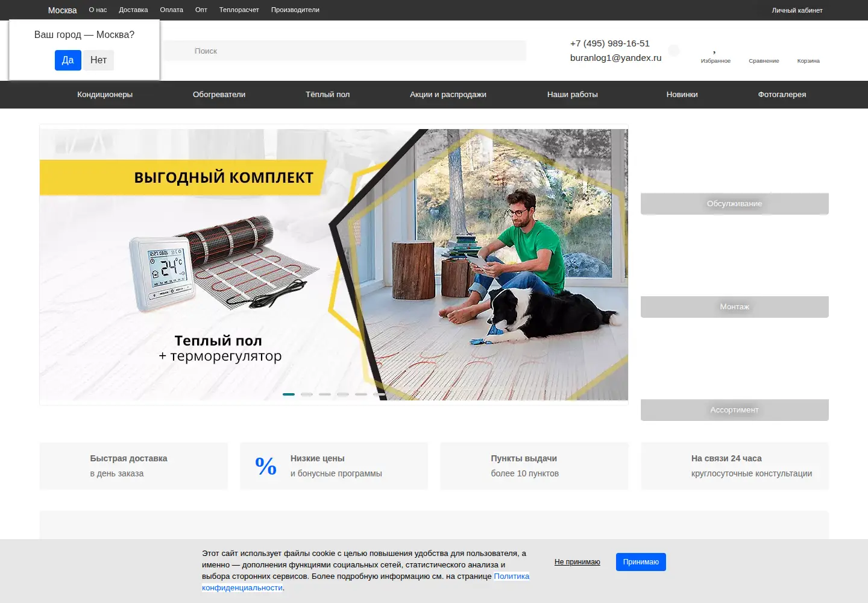The width and height of the screenshot is (868, 603).
Task: Click phone number +7 (495) 989-16-51
Action: pos(610,43)
